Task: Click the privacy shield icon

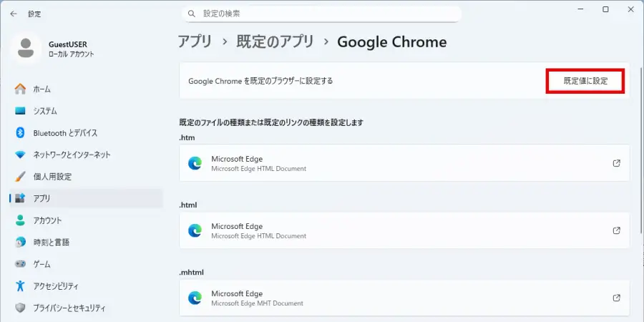Action: (x=20, y=307)
